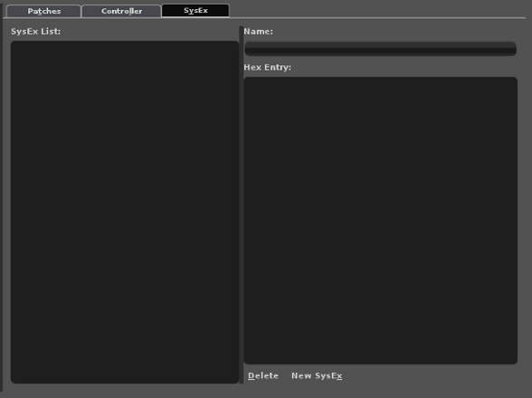Click the splitter between list and editor

pyautogui.click(x=242, y=205)
